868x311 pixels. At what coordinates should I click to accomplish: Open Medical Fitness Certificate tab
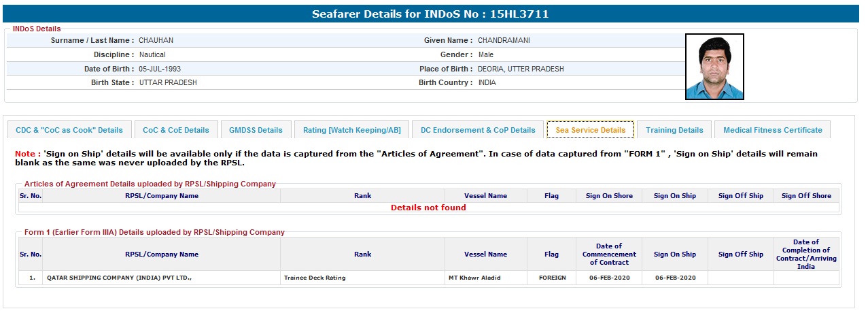(772, 130)
